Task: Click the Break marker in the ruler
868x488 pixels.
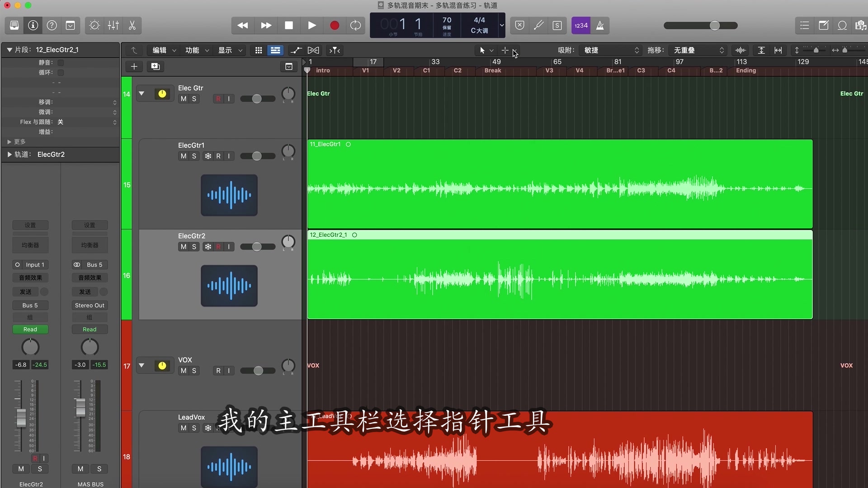Action: click(x=493, y=70)
